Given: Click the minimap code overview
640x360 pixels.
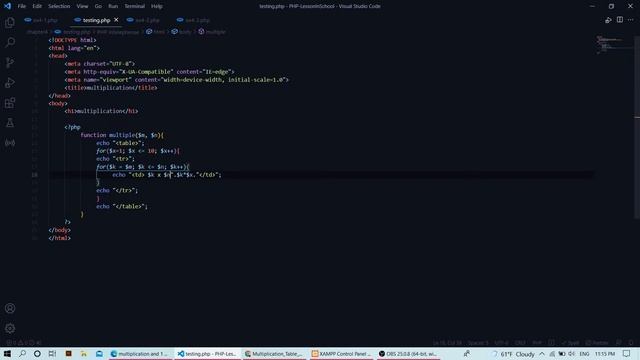Looking at the screenshot, I should tap(612, 45).
